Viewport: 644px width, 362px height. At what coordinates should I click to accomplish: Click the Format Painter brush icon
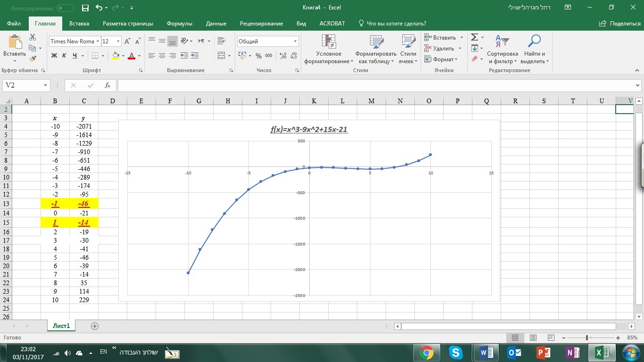[33, 59]
